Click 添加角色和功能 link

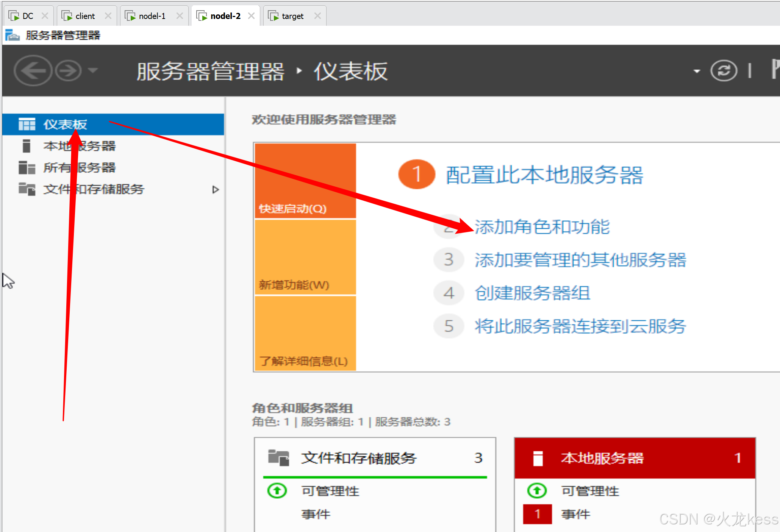click(542, 227)
